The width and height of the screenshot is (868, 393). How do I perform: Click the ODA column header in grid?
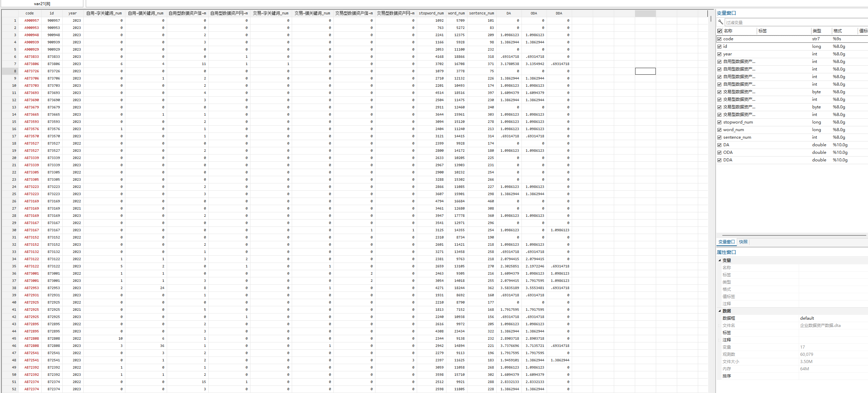click(534, 13)
